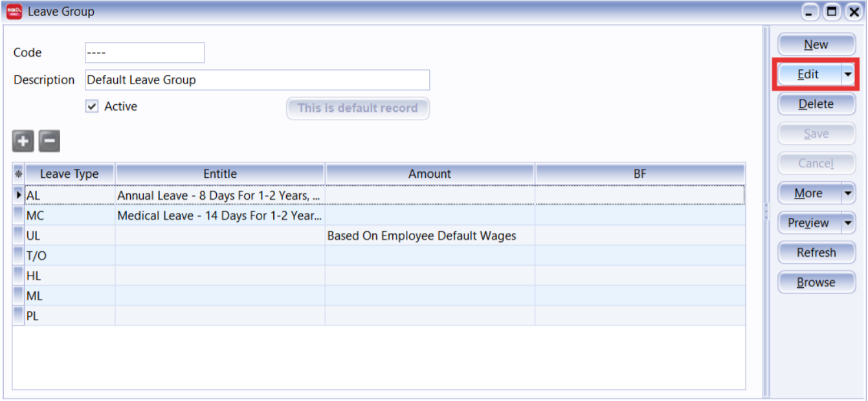
Task: Click the Medical Leave - 14 Days entitle cell
Action: [x=220, y=215]
